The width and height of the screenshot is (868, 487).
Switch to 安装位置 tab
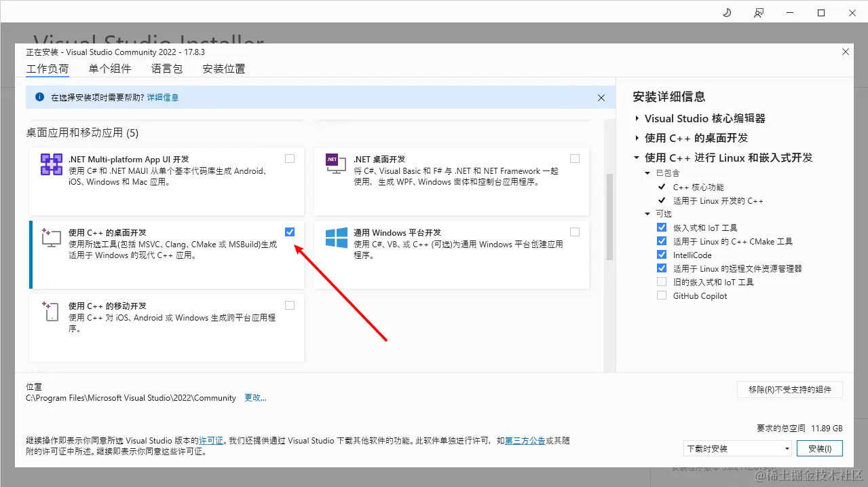pyautogui.click(x=224, y=69)
